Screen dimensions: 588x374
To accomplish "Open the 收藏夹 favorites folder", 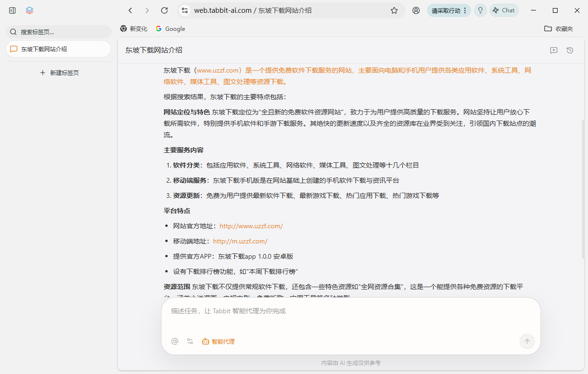I will 560,28.
